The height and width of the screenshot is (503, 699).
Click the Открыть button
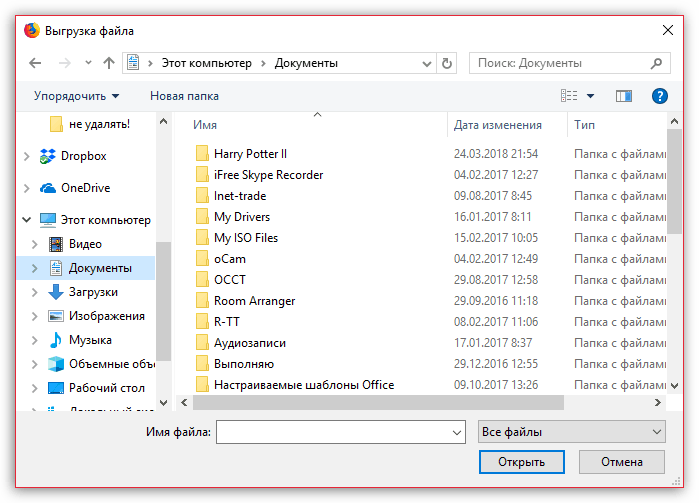point(522,462)
